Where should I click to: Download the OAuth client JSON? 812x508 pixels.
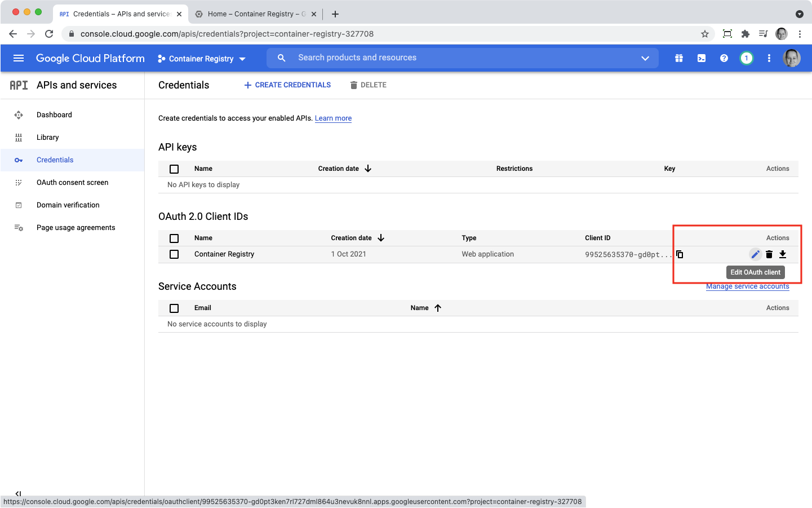tap(783, 254)
